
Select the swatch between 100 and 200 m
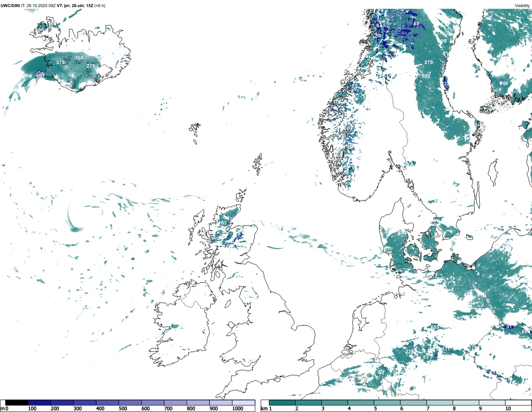pos(39,402)
